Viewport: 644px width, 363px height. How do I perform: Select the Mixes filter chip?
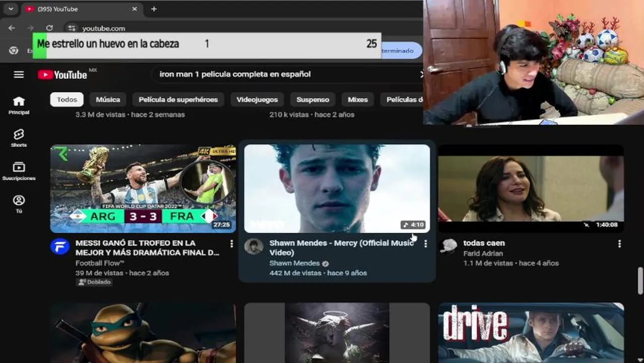358,99
